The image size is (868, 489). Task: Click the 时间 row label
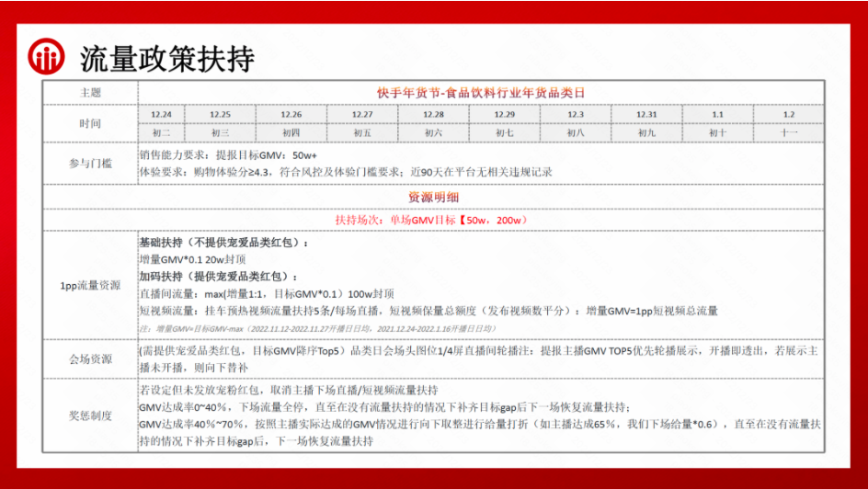(x=90, y=123)
